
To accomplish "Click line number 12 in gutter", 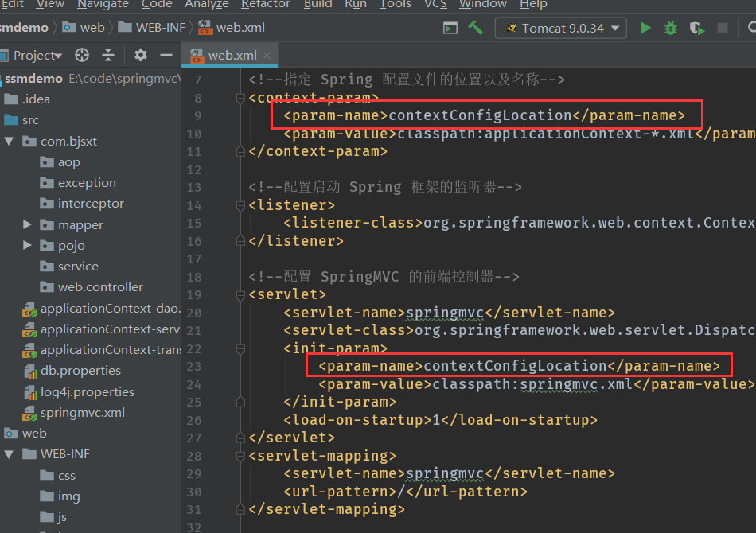I will (x=194, y=169).
